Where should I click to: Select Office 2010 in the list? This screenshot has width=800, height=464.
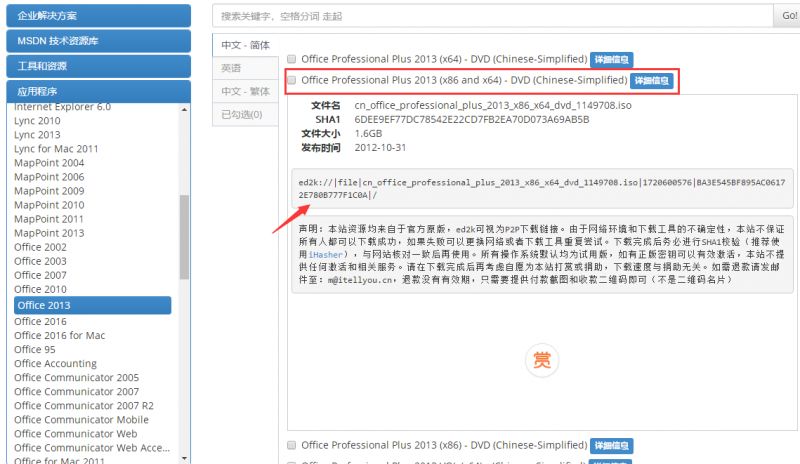pyautogui.click(x=40, y=289)
